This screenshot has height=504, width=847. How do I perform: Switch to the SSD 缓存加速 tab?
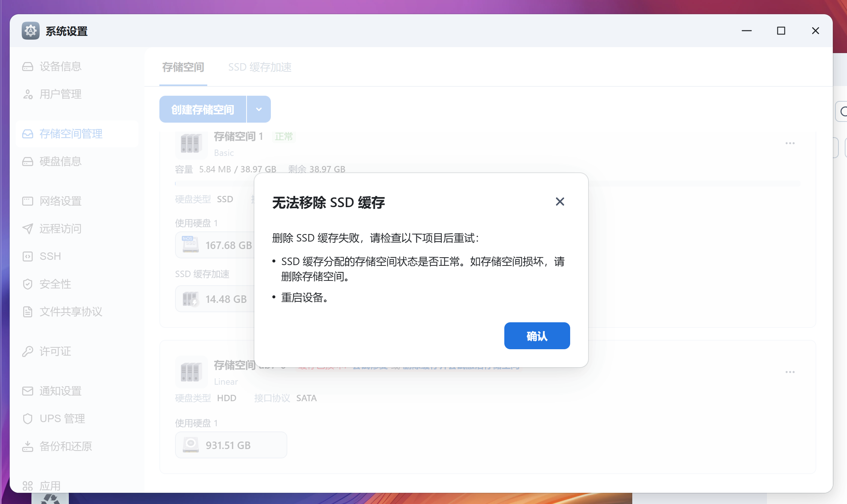click(260, 67)
